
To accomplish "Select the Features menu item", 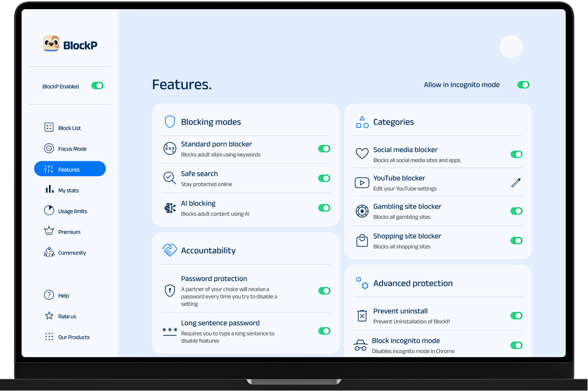I will (70, 169).
